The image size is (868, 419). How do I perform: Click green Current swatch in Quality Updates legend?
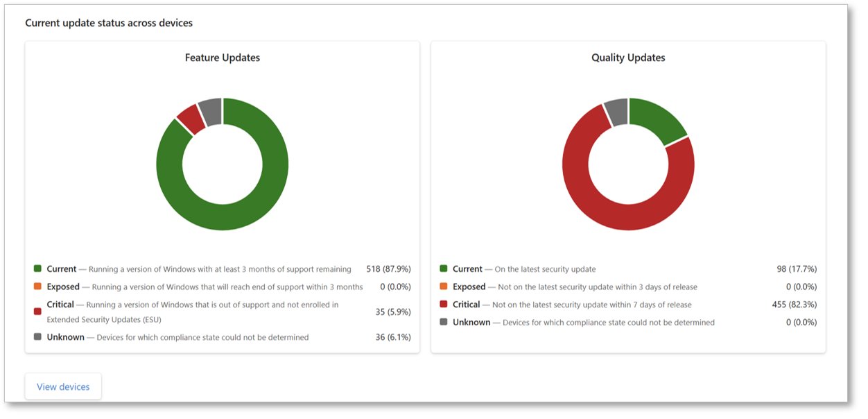tap(444, 269)
